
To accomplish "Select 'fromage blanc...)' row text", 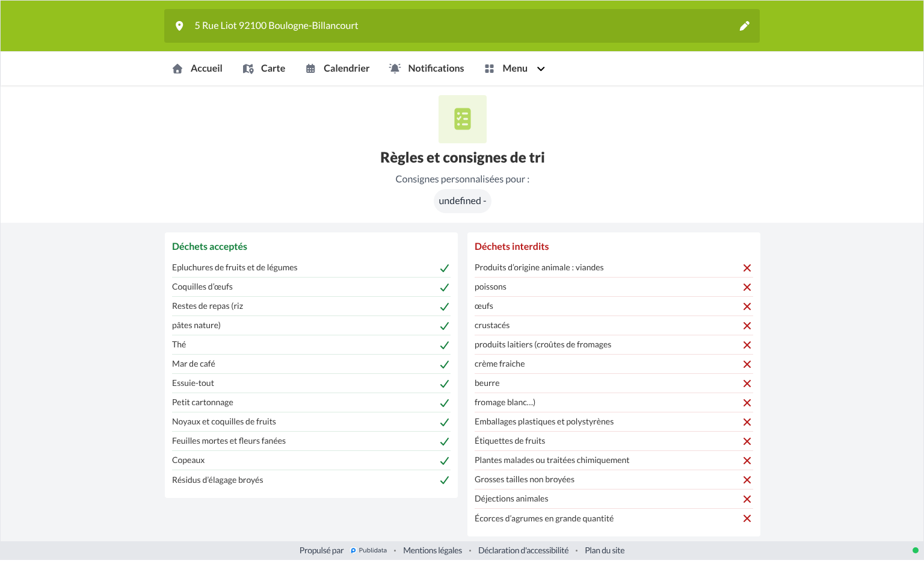I will click(x=505, y=402).
